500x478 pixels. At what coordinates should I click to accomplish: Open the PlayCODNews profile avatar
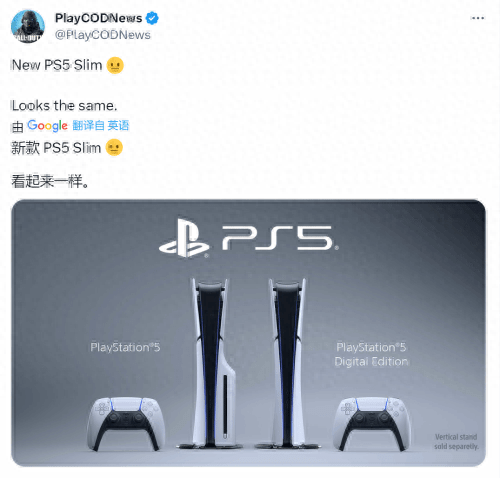pyautogui.click(x=28, y=26)
